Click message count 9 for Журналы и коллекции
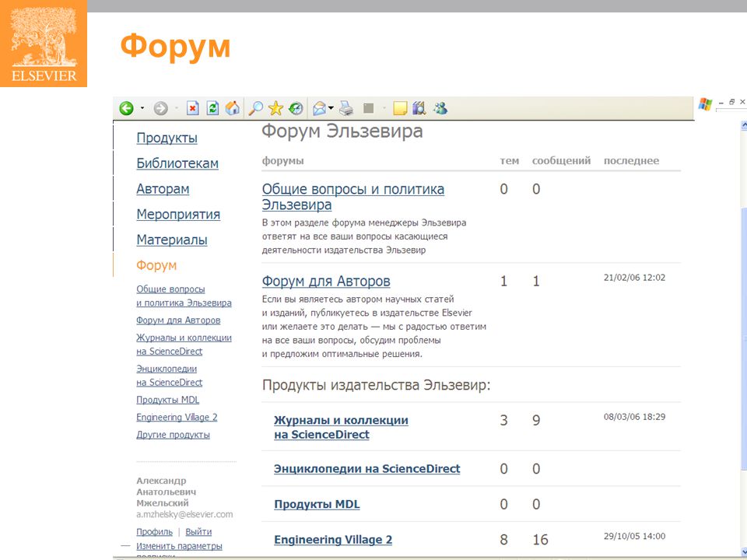Image resolution: width=747 pixels, height=560 pixels. click(536, 420)
